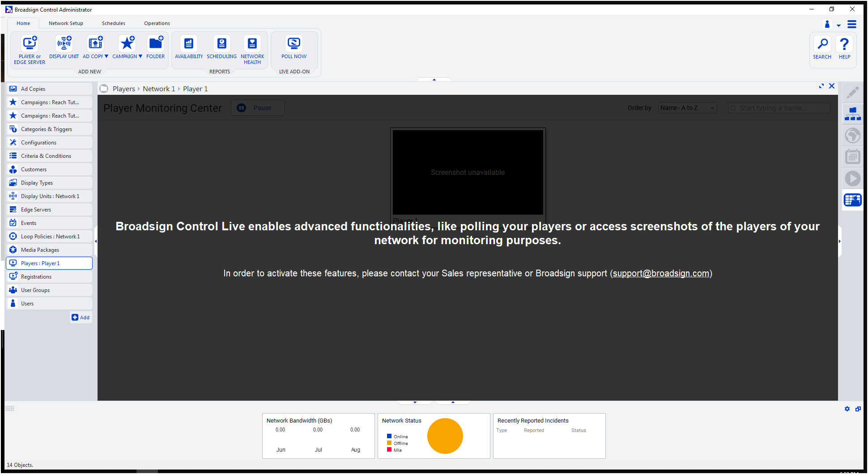Click the Online blue legend swatch
This screenshot has height=474, width=868.
coord(389,436)
